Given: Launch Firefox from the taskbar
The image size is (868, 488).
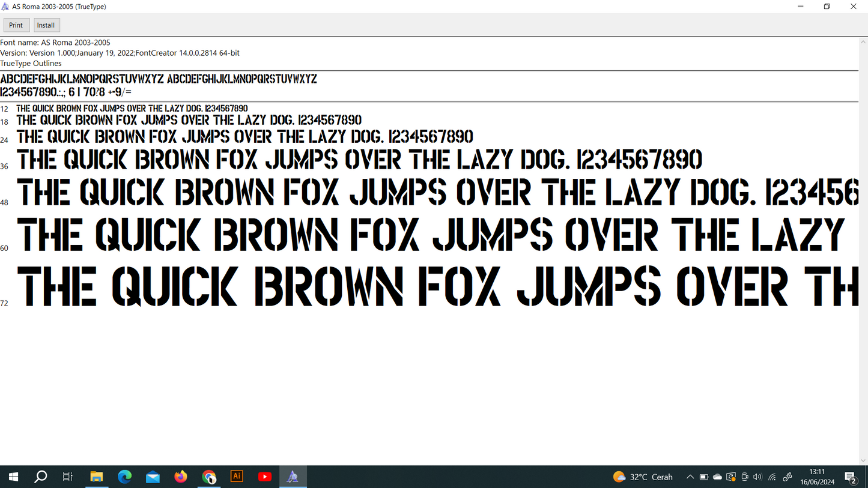Looking at the screenshot, I should point(180,476).
